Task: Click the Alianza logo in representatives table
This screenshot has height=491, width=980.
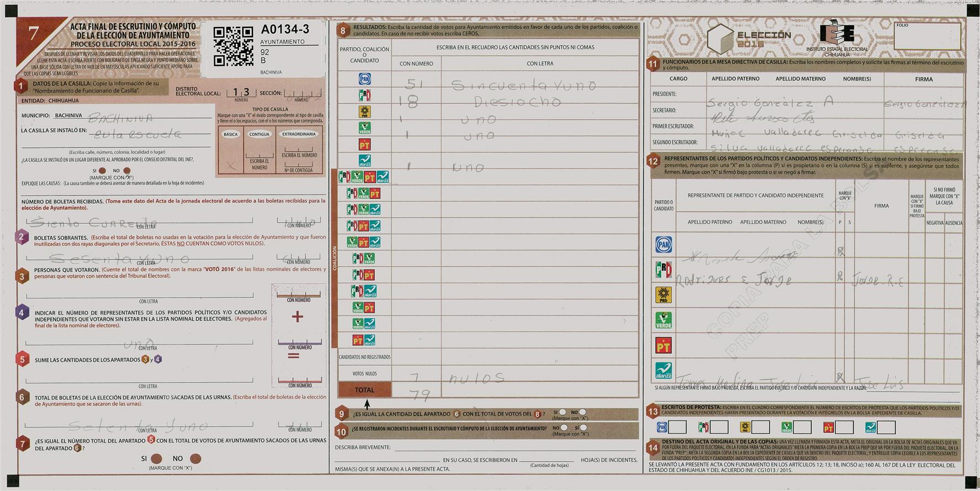Action: (663, 371)
